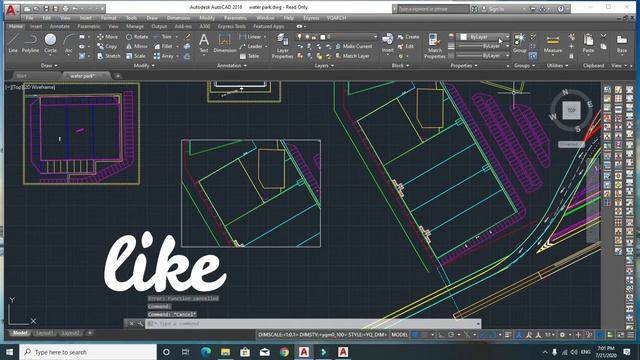Click the Copy tool
The image size is (640, 360).
107,47
